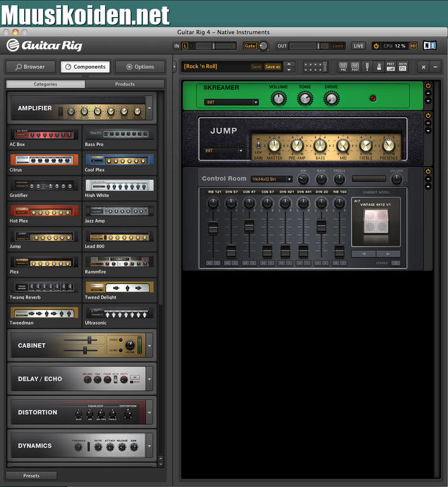Image resolution: width=448 pixels, height=487 pixels.
Task: Collapse the AMPLIFIER category
Action: click(150, 108)
